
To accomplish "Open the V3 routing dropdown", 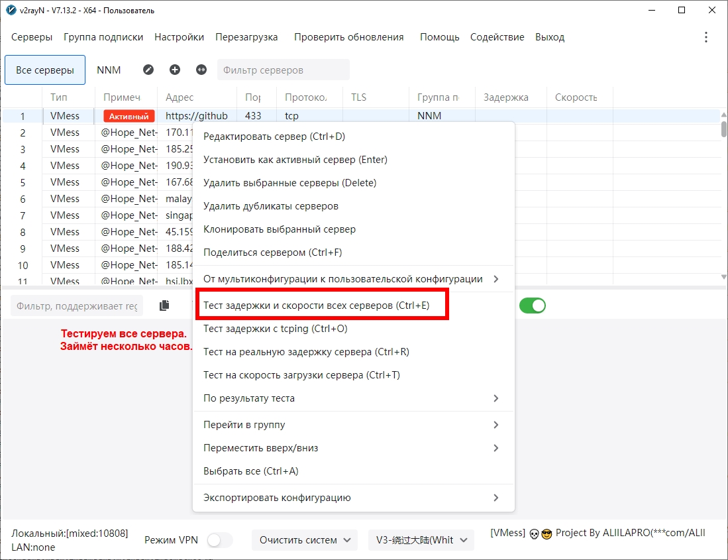I will [421, 540].
